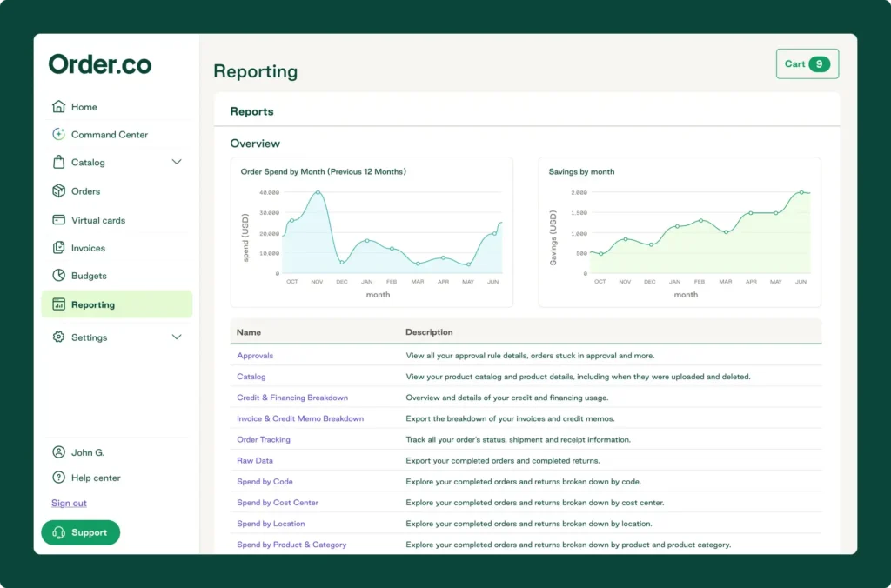The width and height of the screenshot is (891, 588).
Task: Click the Invoices document icon
Action: point(59,248)
